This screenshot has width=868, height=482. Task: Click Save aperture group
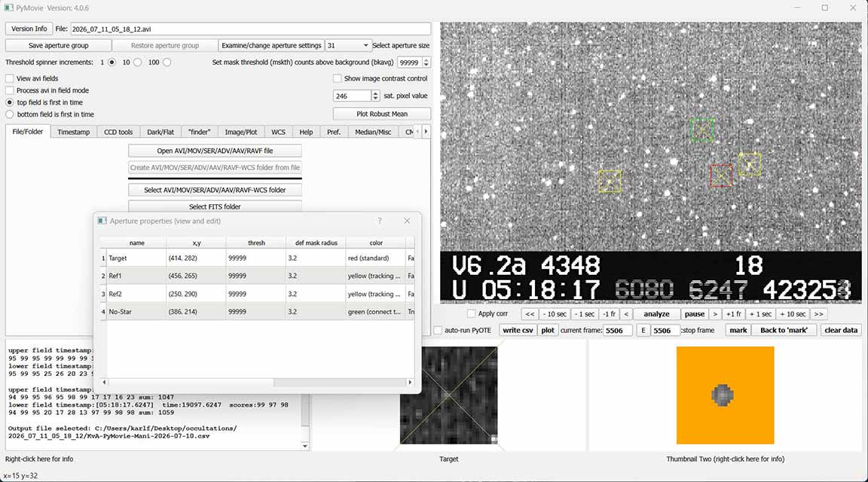[58, 45]
